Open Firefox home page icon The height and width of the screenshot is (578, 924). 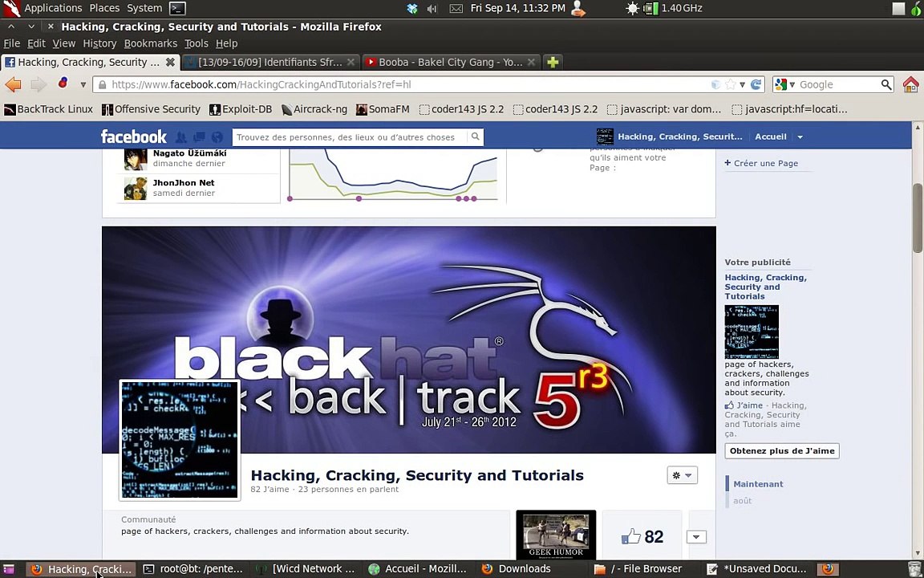(910, 84)
